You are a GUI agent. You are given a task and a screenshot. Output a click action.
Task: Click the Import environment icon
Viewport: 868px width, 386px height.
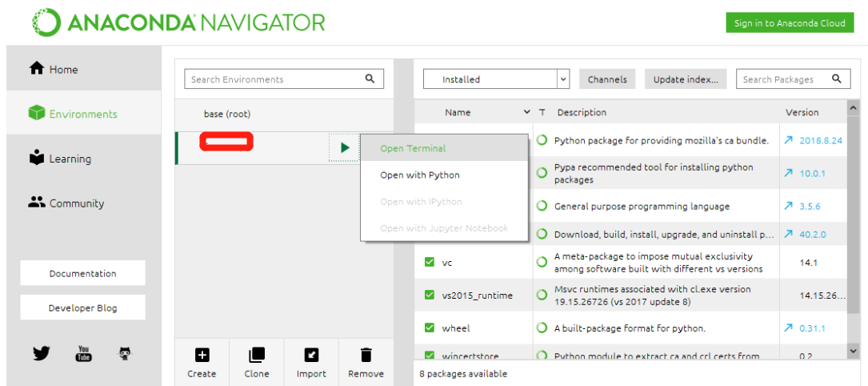(311, 355)
